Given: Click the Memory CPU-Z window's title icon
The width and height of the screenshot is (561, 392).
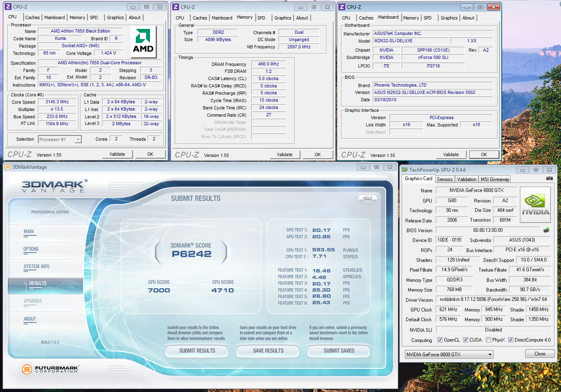Looking at the screenshot, I should tap(176, 7).
